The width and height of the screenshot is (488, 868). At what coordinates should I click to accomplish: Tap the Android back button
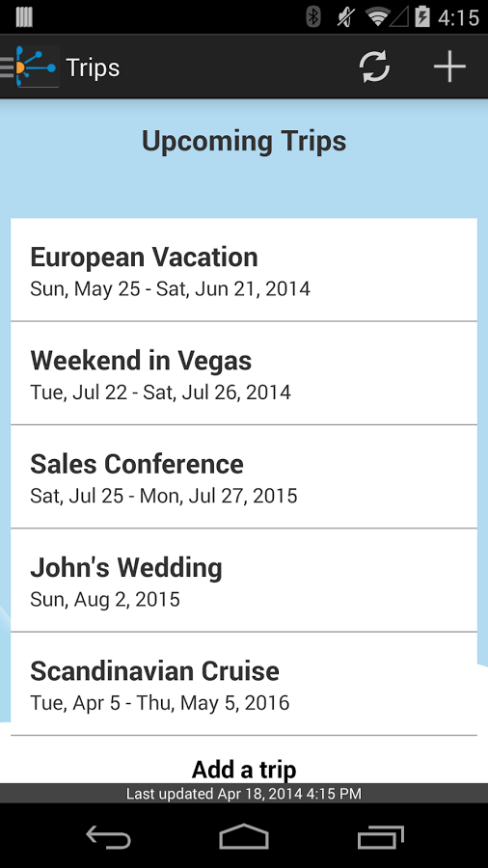coord(108,836)
